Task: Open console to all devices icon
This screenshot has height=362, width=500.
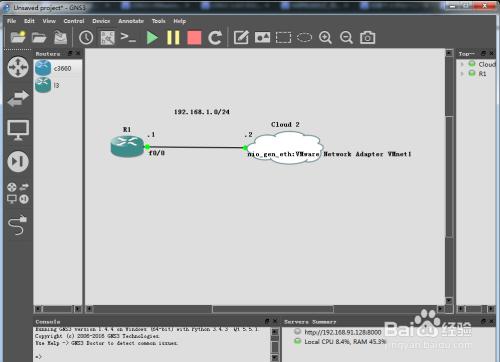Action: tap(128, 37)
